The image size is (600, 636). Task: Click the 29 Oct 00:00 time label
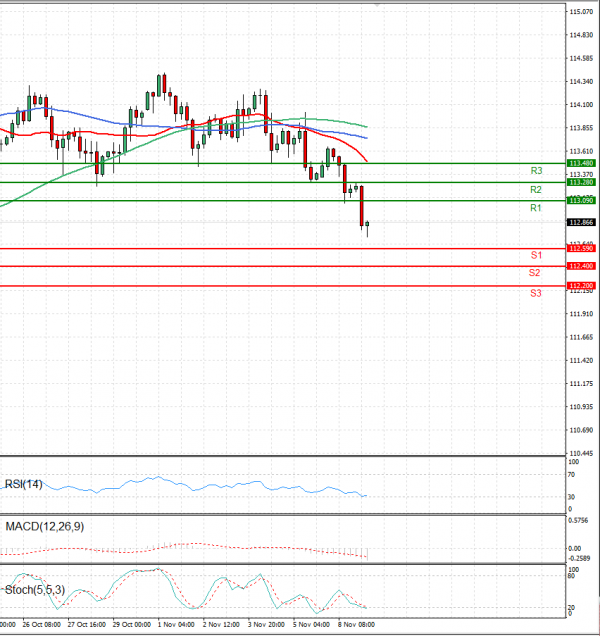(x=131, y=625)
